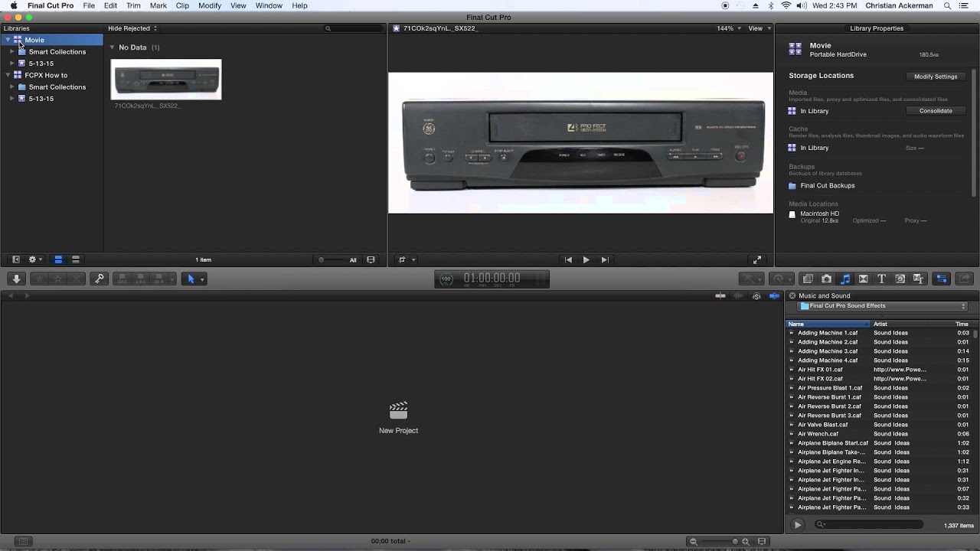Play the clip in the viewer
The width and height of the screenshot is (980, 551).
[586, 260]
